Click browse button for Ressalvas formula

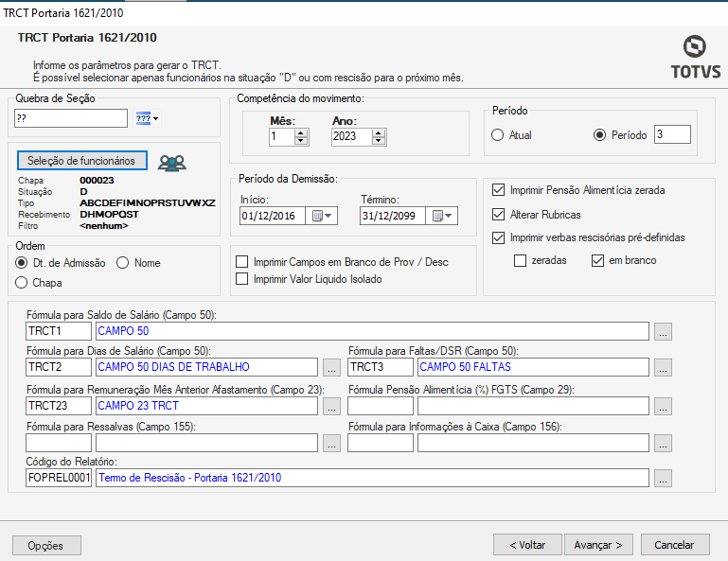pos(331,443)
